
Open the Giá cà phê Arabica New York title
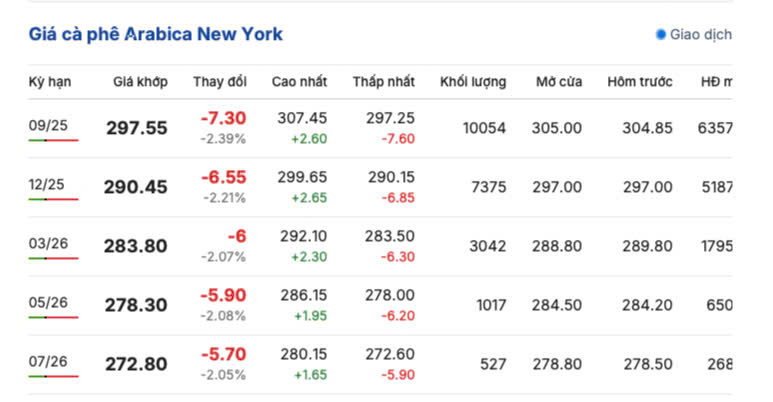click(x=155, y=34)
